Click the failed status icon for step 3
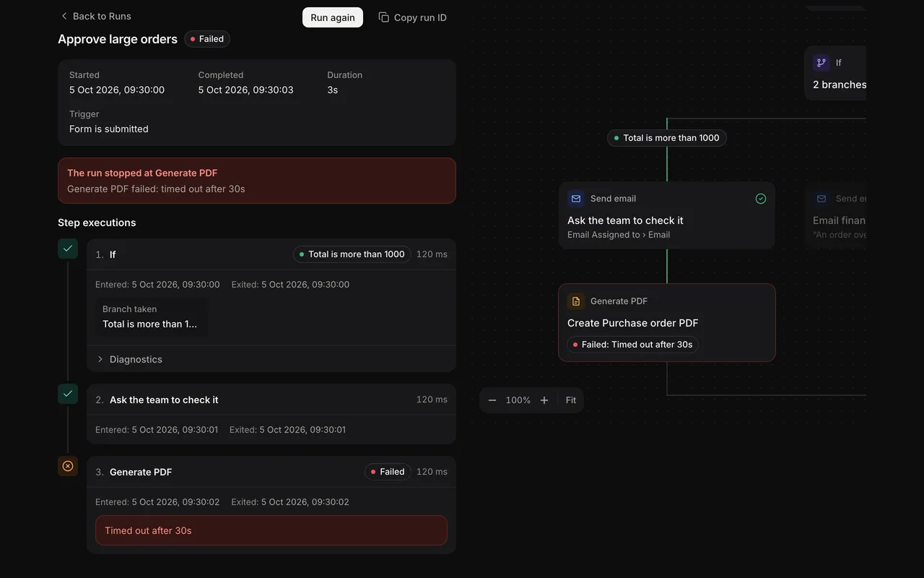Image resolution: width=924 pixels, height=578 pixels. point(68,466)
